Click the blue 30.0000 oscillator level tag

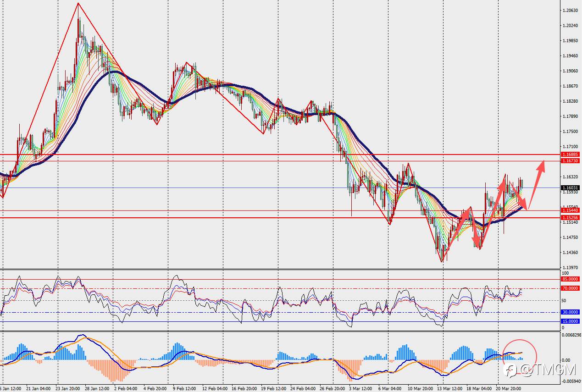571,312
